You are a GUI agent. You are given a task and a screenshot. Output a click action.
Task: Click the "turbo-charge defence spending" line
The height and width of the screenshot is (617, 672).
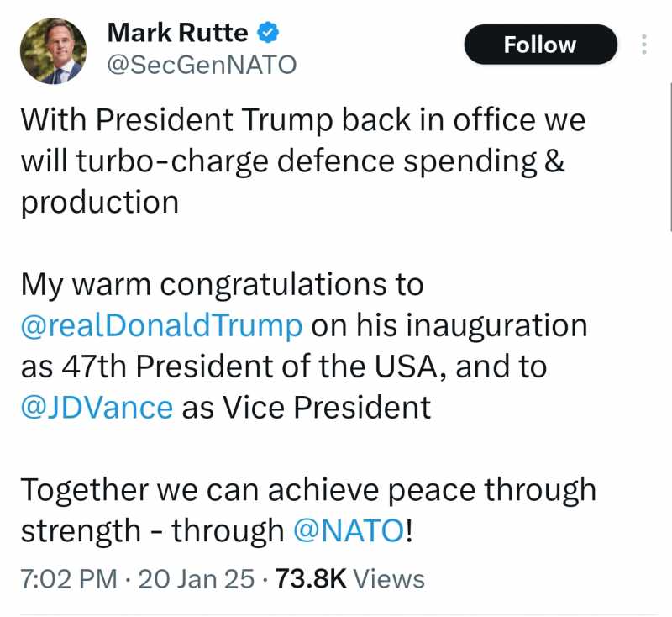pos(292,161)
